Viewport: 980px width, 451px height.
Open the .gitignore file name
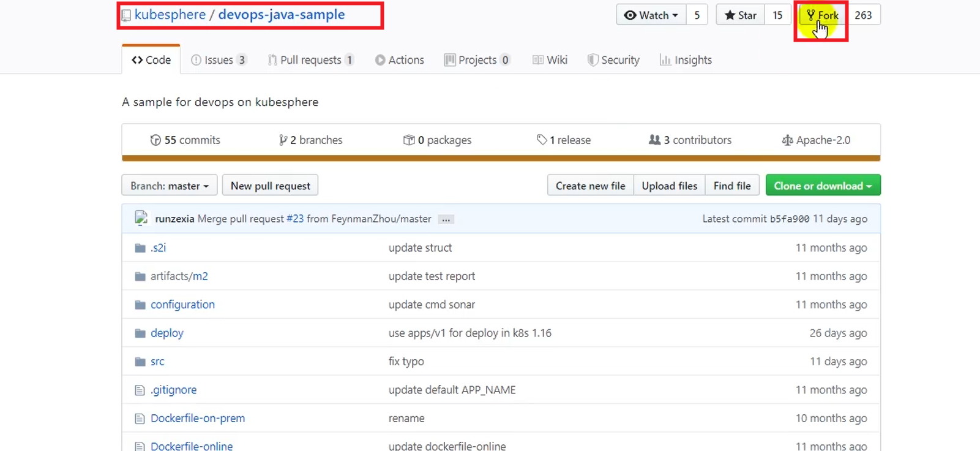pos(174,390)
